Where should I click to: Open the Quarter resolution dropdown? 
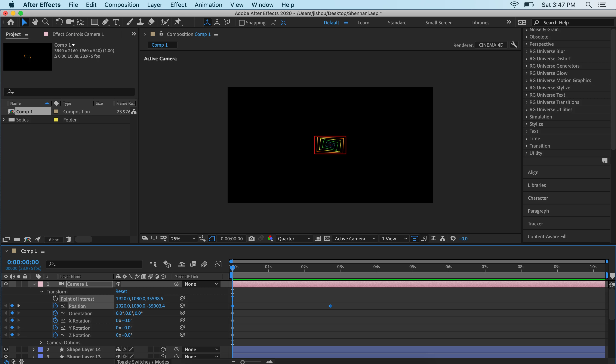pyautogui.click(x=294, y=238)
